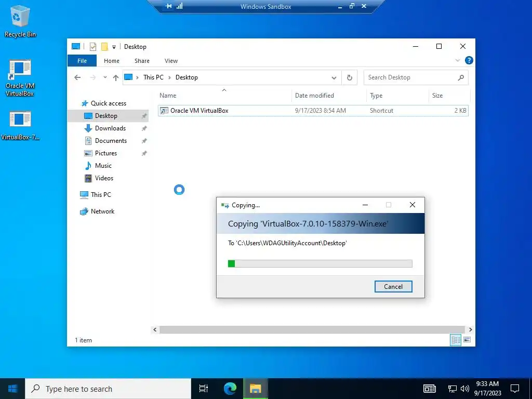Open the Recent locations dropdown

(x=105, y=77)
